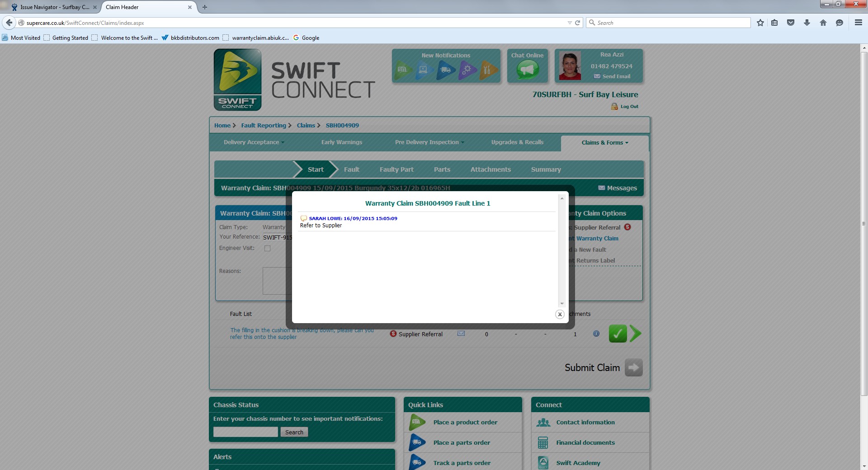This screenshot has height=470, width=868.
Task: Open the product order notification icon
Action: [x=403, y=70]
